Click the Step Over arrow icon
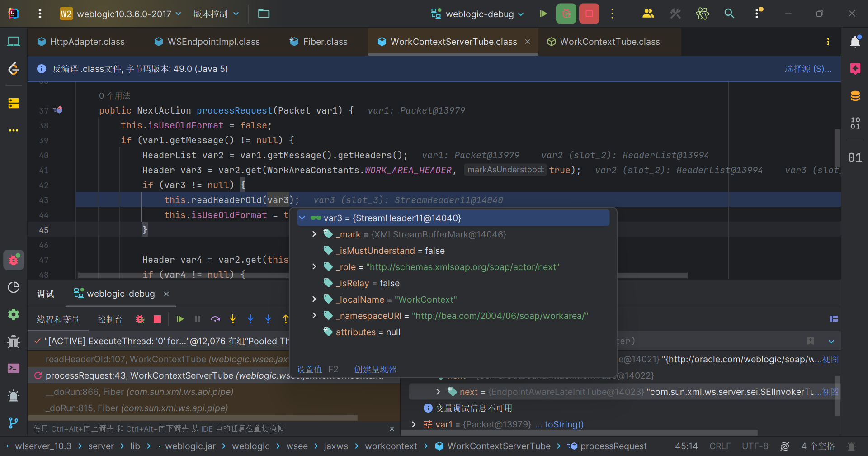 point(215,319)
